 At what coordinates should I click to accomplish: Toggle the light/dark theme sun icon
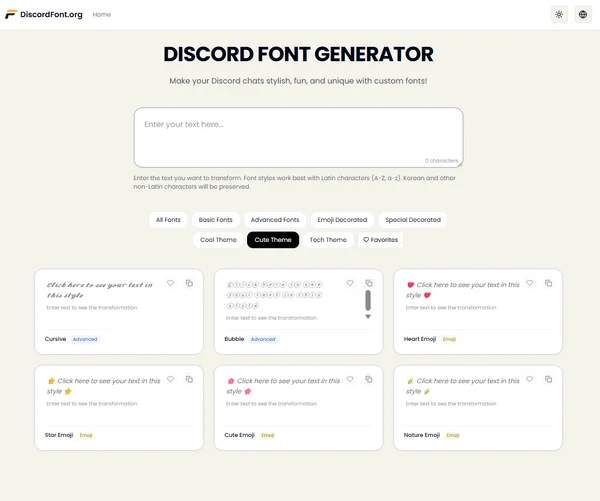tap(559, 15)
